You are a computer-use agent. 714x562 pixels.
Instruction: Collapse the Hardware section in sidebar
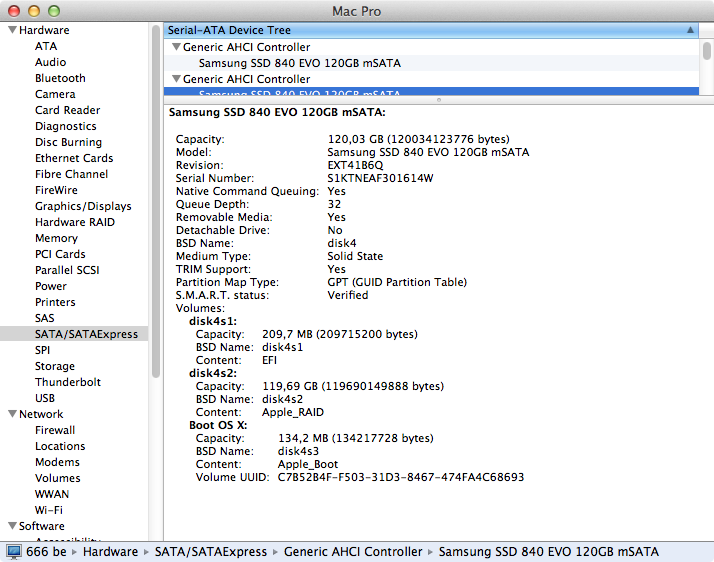[12, 30]
